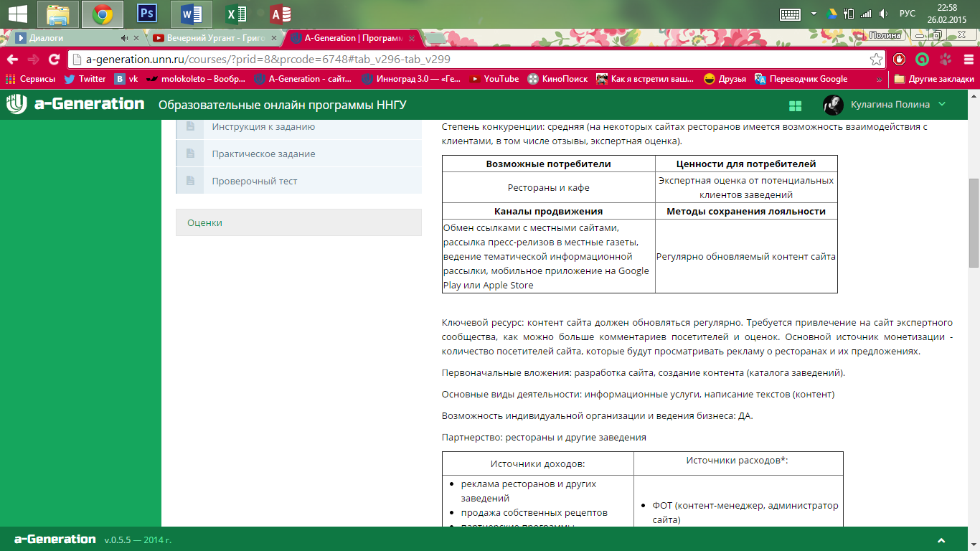Image resolution: width=980 pixels, height=551 pixels.
Task: Open the YouTube bookmark
Action: click(x=494, y=79)
